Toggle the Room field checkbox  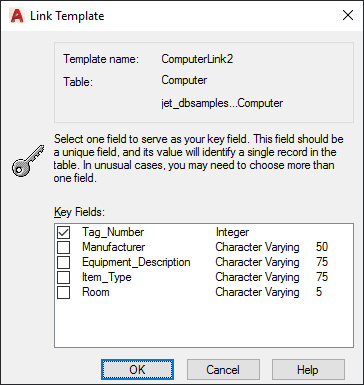click(63, 292)
